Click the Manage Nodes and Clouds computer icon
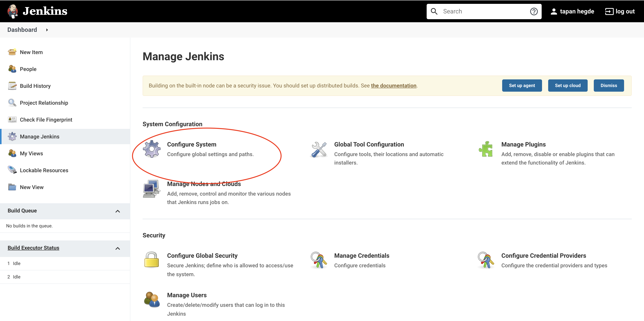 [x=151, y=189]
